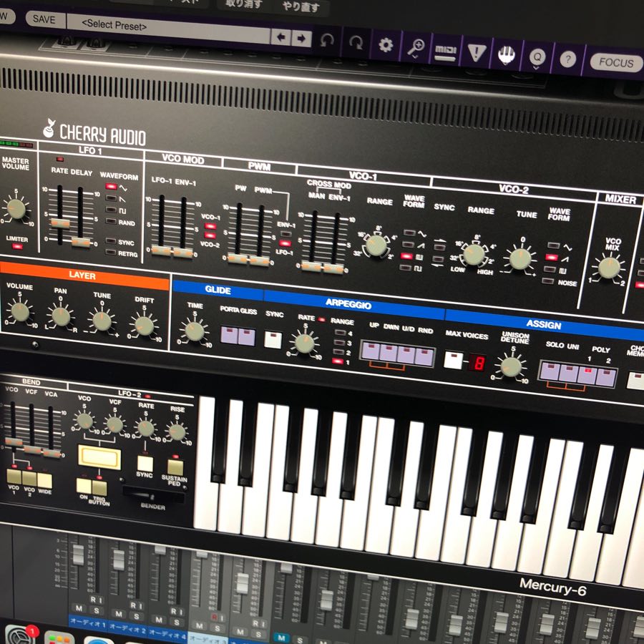Image resolution: width=644 pixels, height=644 pixels.
Task: Click the UNISON DETUNE knob
Action: tap(510, 367)
